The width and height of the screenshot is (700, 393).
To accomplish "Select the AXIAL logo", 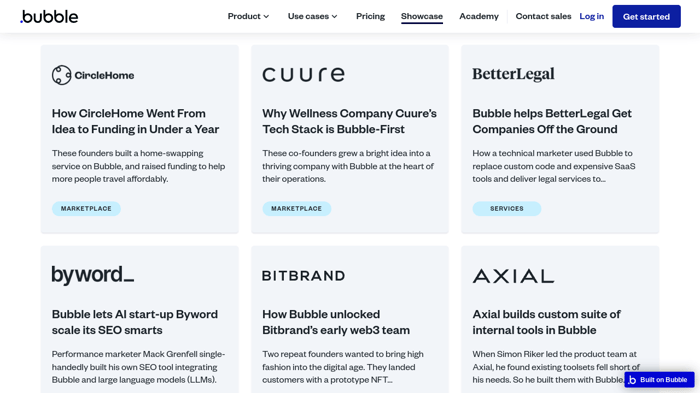I will [x=513, y=276].
